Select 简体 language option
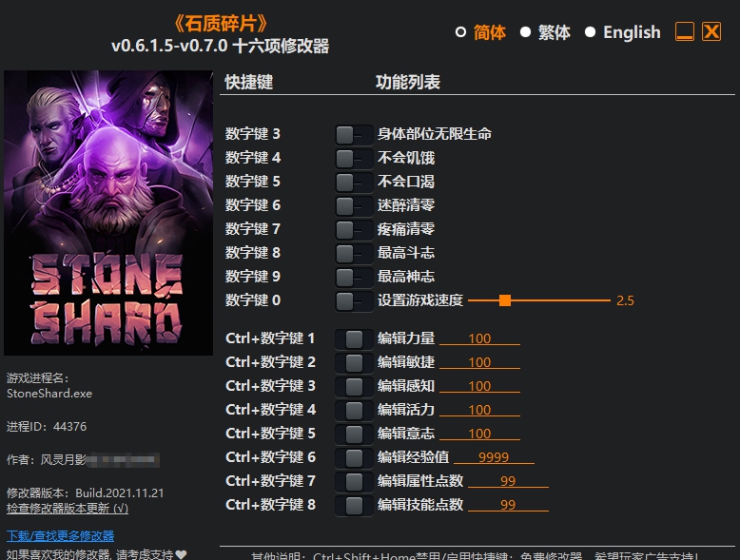This screenshot has width=740, height=560. (x=480, y=32)
